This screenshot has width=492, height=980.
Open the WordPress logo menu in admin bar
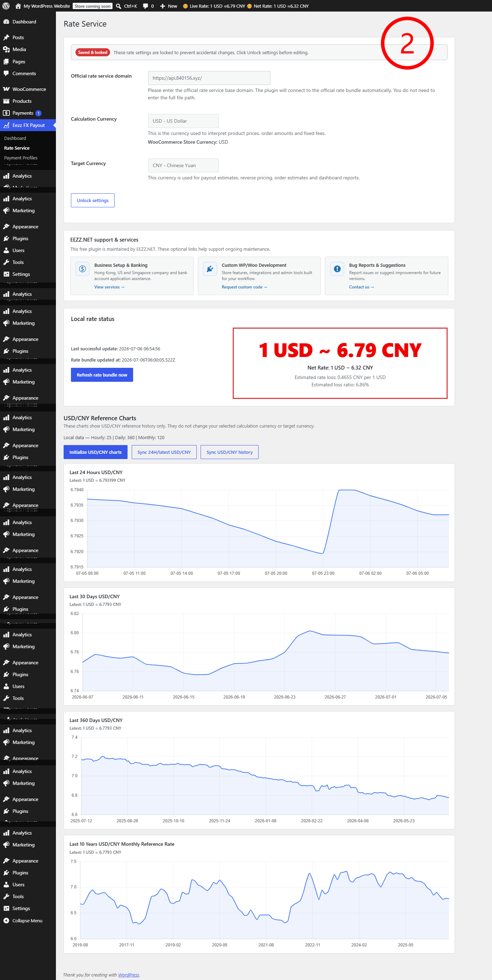[6, 6]
